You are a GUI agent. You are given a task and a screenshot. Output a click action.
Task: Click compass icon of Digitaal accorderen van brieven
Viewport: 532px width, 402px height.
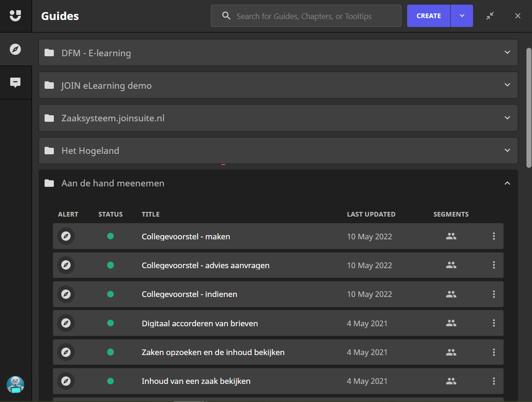(x=66, y=323)
